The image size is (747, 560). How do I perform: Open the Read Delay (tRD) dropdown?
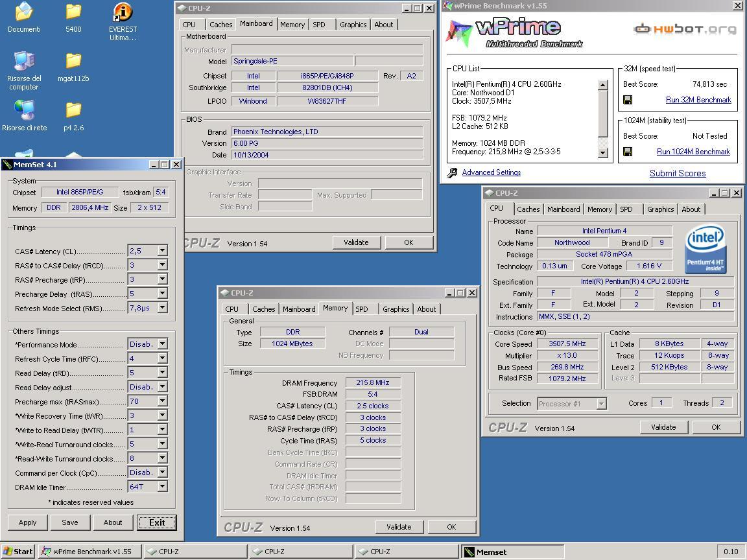coord(163,373)
